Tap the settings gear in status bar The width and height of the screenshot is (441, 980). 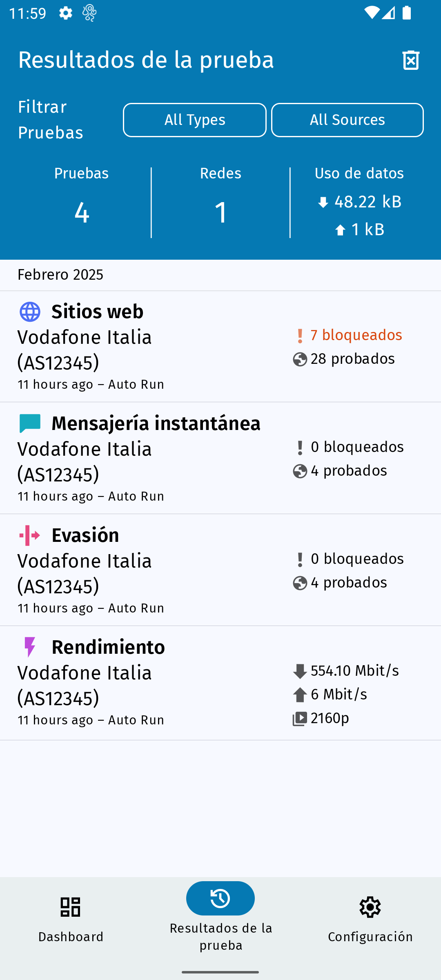tap(65, 13)
